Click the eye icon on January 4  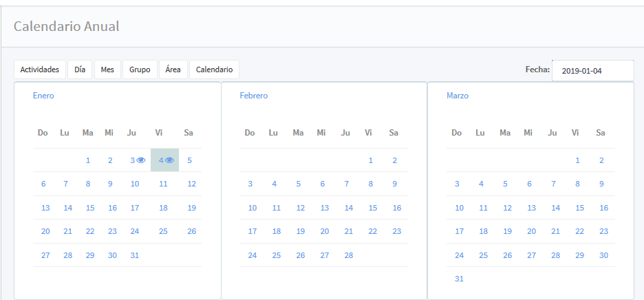(169, 160)
